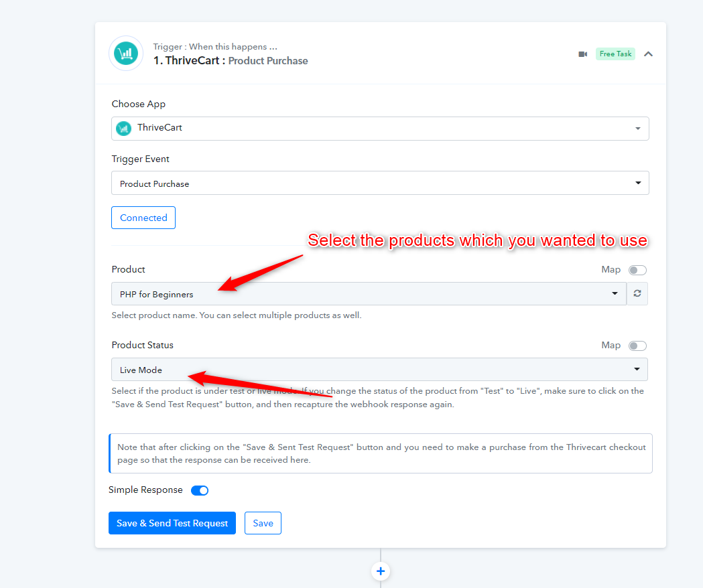The image size is (703, 588).
Task: Open the Product Status Live Mode dropdown
Action: [x=380, y=369]
